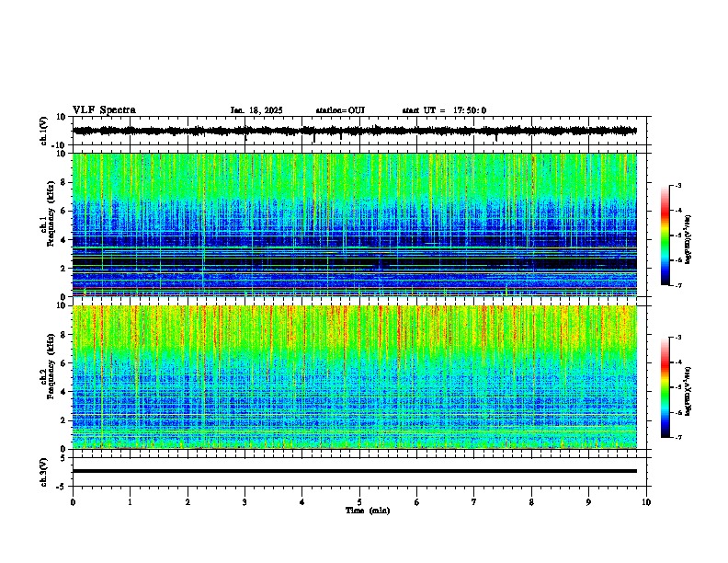The width and height of the screenshot is (728, 563).
Task: Click the ch.1 PSD color scale bar
Action: 665,236
